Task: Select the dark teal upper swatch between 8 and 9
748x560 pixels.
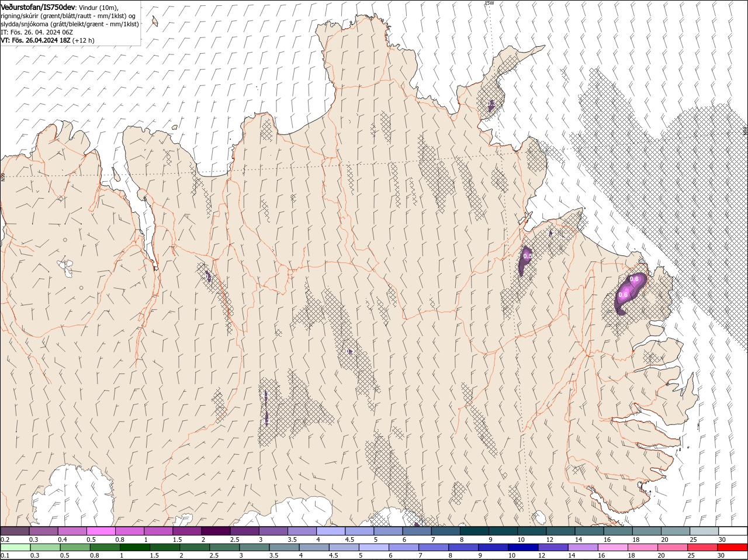Action: [x=475, y=531]
